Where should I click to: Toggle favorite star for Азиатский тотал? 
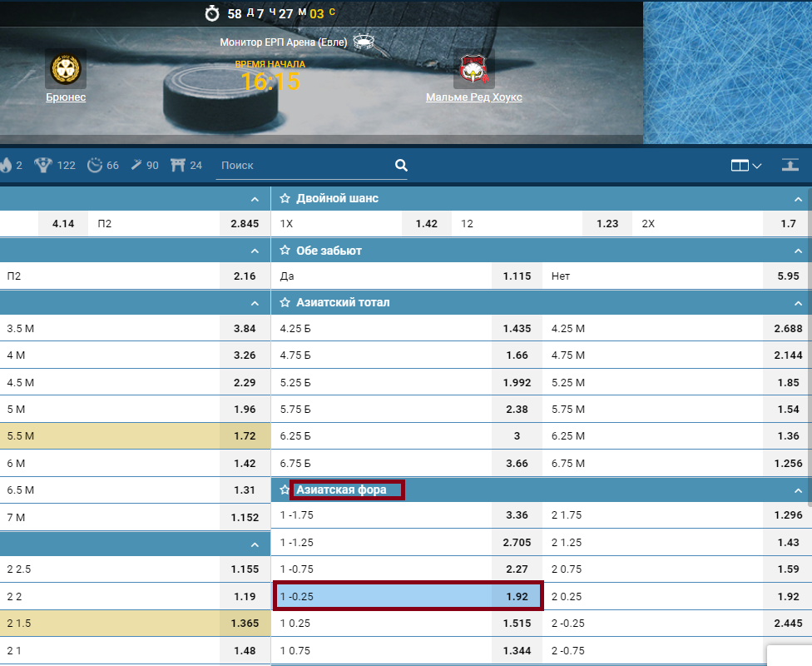[x=285, y=303]
